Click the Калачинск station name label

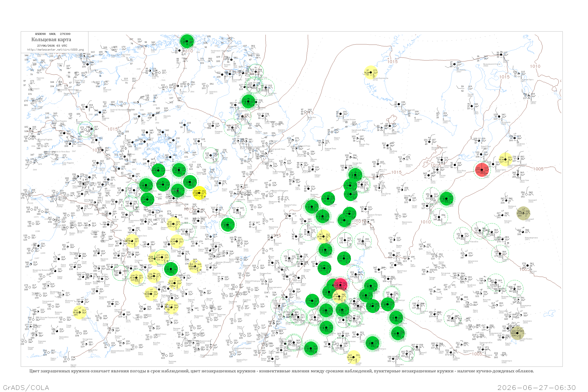pos(527,321)
